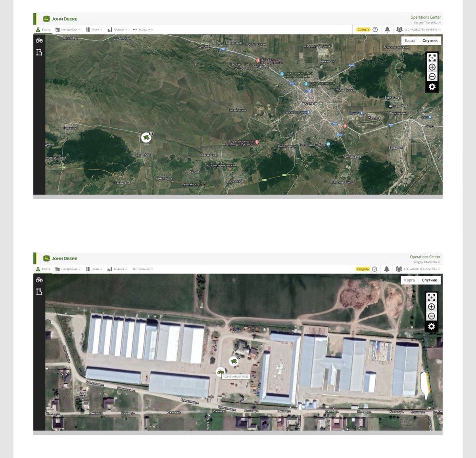Open the LLC AGROTEK-INVEST organization dropdown above the Grozny map
The image size is (476, 458).
click(x=419, y=29)
